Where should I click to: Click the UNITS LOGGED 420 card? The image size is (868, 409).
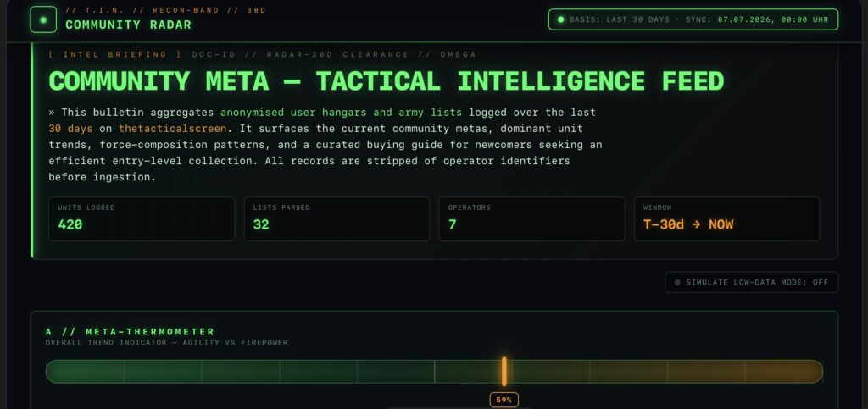(142, 218)
